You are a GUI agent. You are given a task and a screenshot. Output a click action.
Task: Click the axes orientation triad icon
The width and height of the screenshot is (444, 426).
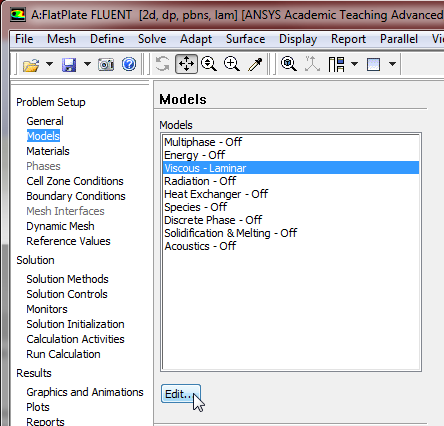(312, 64)
